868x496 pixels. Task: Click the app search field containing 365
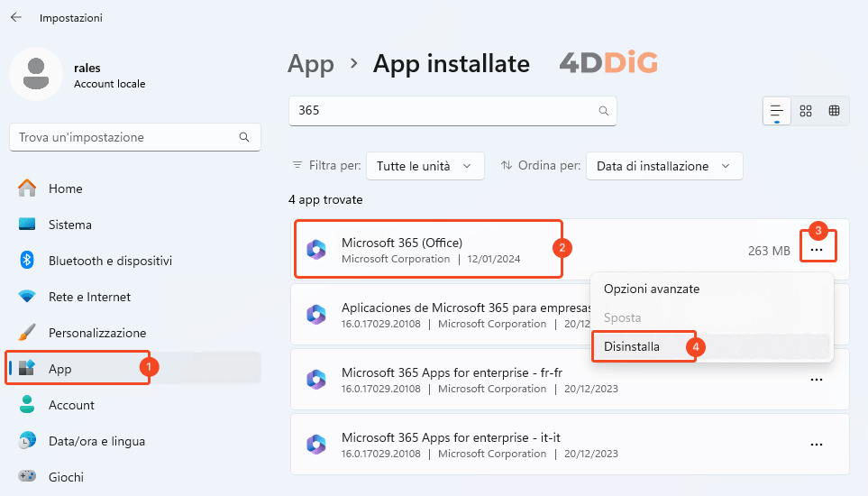pos(452,111)
